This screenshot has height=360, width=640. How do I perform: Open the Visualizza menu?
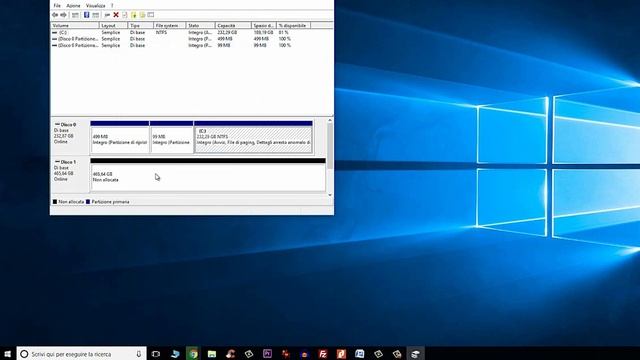[x=96, y=6]
